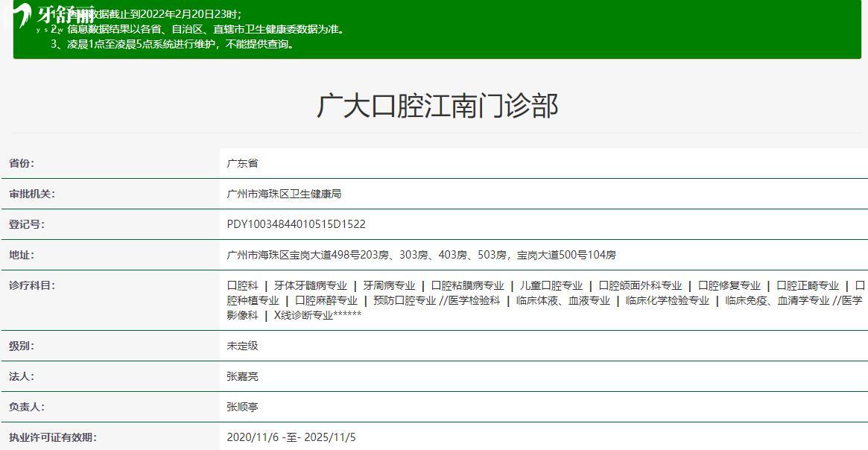868x450 pixels.
Task: Select legal person name 张嘉亮
Action: (242, 376)
